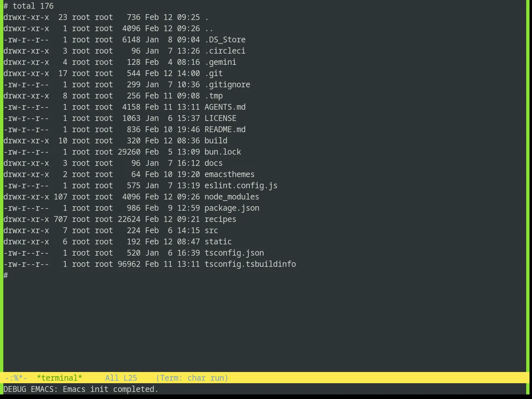Click the 14:00 timestamp of .git
Screen dimensions: 532x399
[188, 73]
